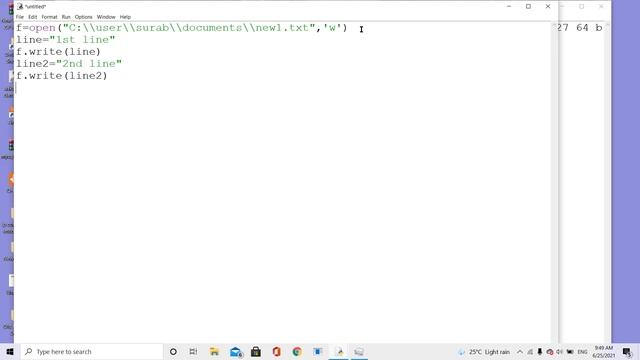This screenshot has height=360, width=640.
Task: Click the battery tray icon
Action: click(x=570, y=351)
